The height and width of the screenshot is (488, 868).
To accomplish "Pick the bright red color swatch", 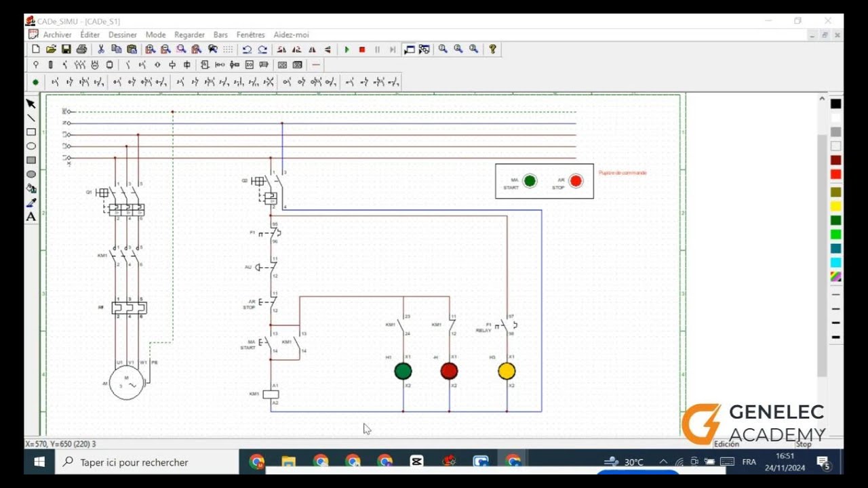I will pyautogui.click(x=836, y=175).
